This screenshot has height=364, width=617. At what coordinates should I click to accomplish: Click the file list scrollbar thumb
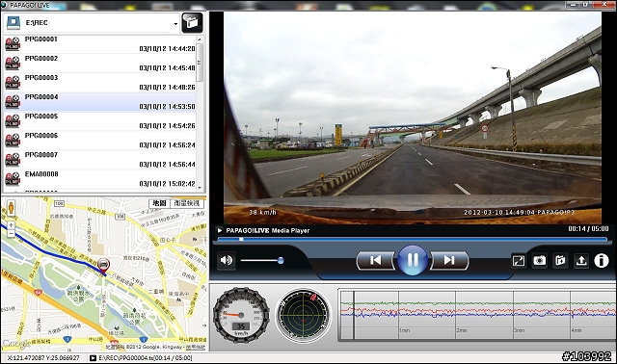tap(200, 63)
